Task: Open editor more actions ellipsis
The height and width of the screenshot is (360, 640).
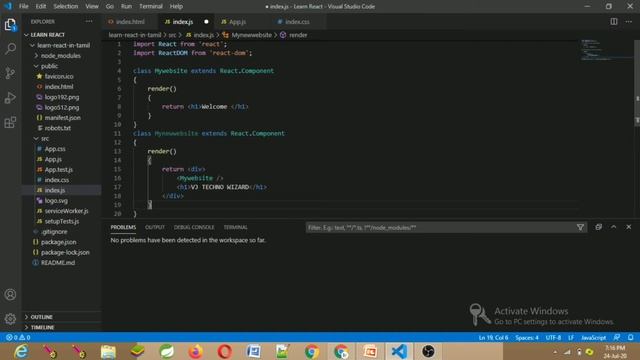Action: (629, 22)
